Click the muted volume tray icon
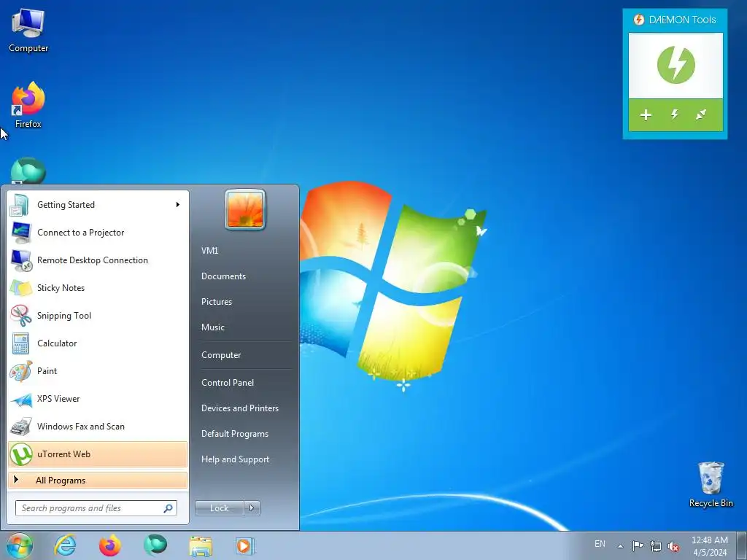 pyautogui.click(x=673, y=546)
